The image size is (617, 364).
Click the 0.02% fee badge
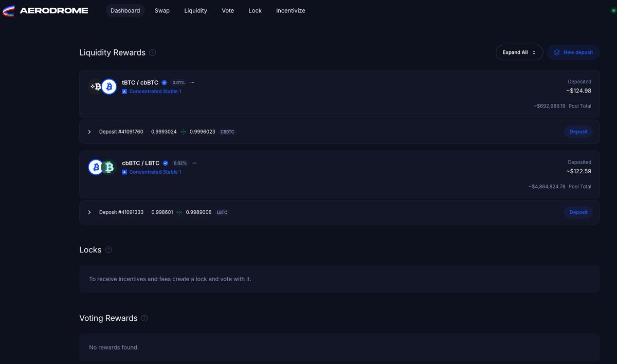coord(180,163)
